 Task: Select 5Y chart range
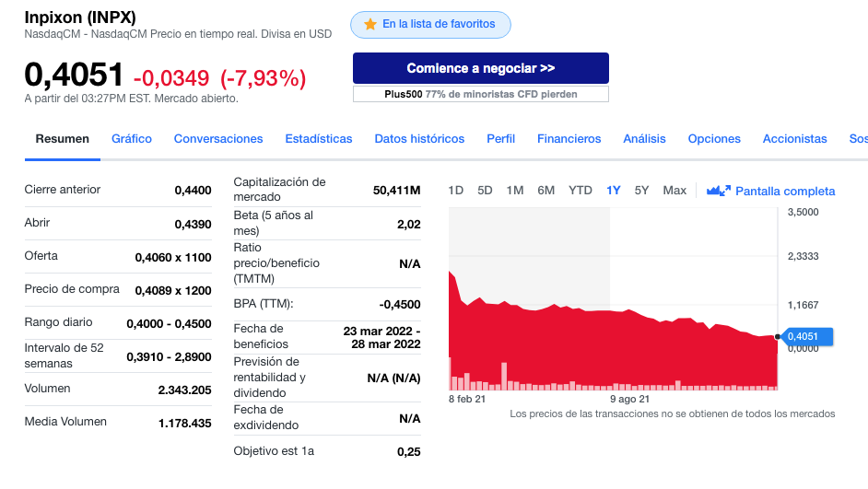pyautogui.click(x=641, y=191)
